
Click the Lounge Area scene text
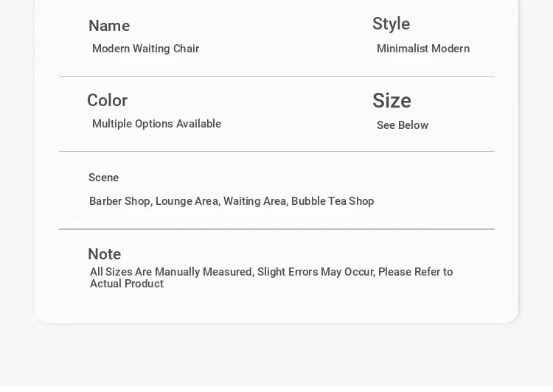(x=187, y=201)
